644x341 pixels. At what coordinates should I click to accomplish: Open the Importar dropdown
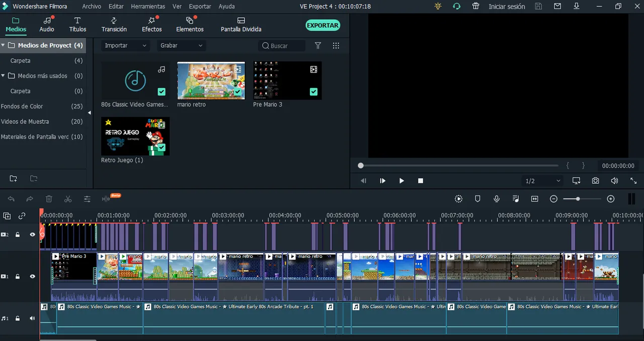pyautogui.click(x=125, y=45)
